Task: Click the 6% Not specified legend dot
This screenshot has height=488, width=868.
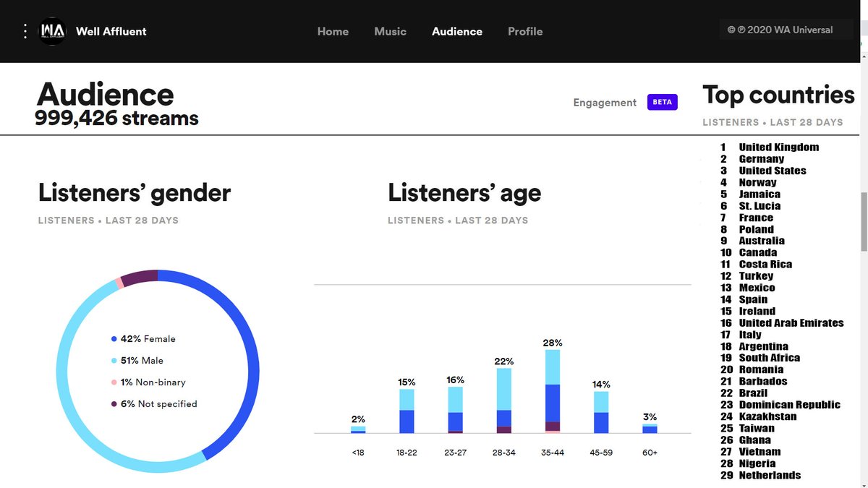Action: tap(114, 404)
